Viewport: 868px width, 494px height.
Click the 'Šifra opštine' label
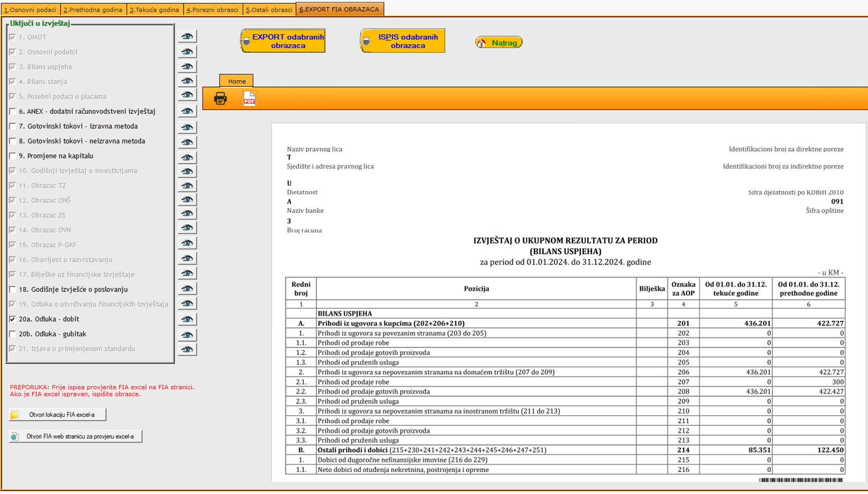point(824,211)
